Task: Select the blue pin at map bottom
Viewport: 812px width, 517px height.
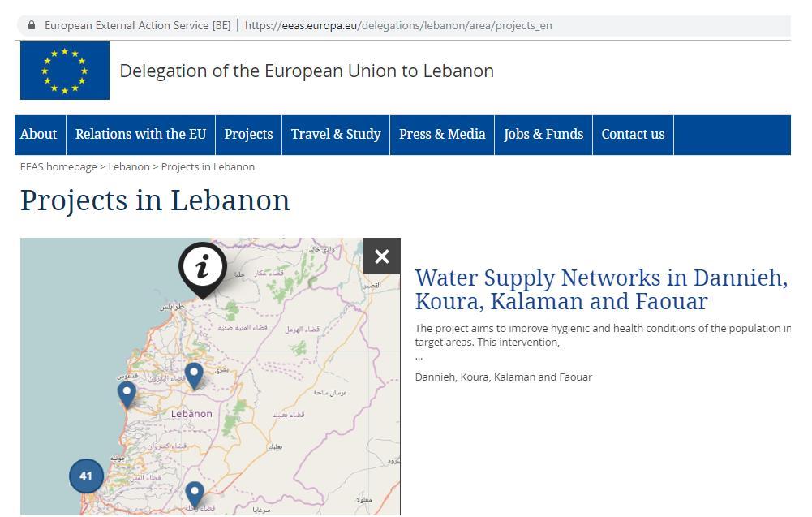Action: pos(195,495)
